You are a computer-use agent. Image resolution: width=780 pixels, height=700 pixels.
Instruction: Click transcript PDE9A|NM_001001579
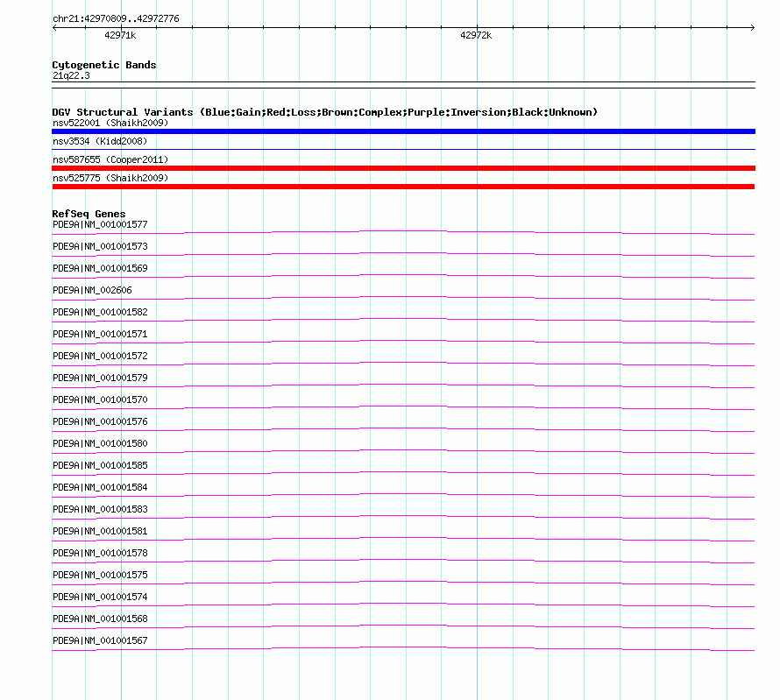point(100,378)
